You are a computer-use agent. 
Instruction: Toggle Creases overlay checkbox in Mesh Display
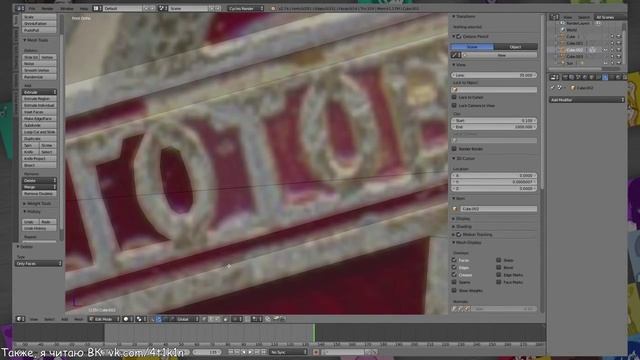pyautogui.click(x=454, y=275)
